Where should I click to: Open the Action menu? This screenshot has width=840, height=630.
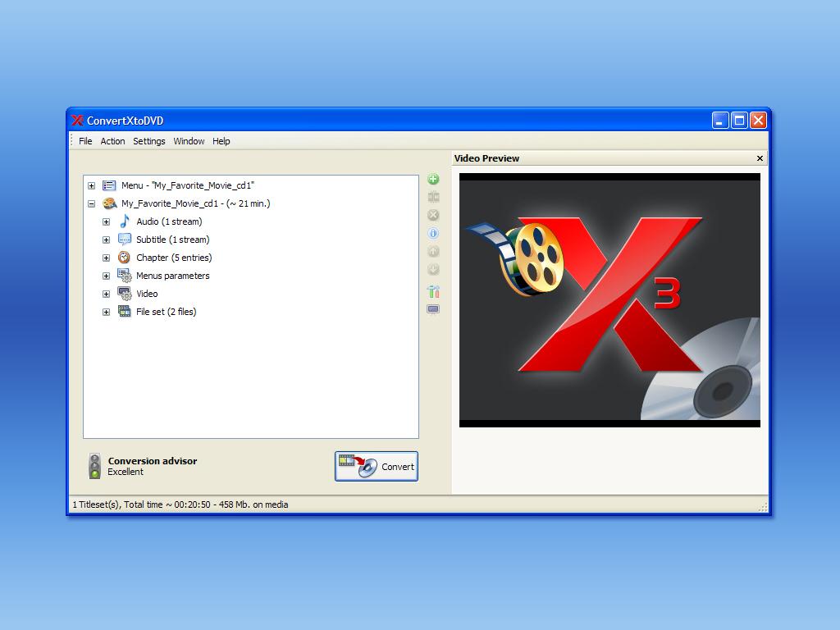[x=112, y=141]
